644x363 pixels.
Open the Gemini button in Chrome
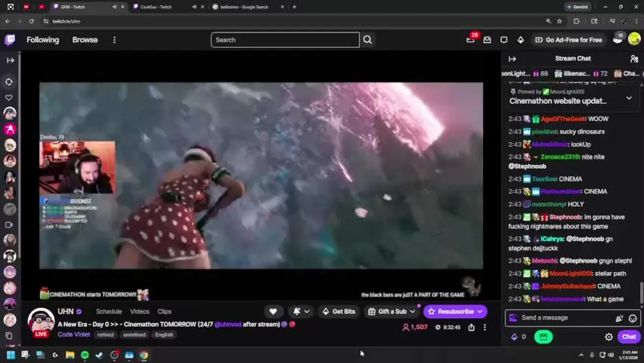tap(577, 7)
